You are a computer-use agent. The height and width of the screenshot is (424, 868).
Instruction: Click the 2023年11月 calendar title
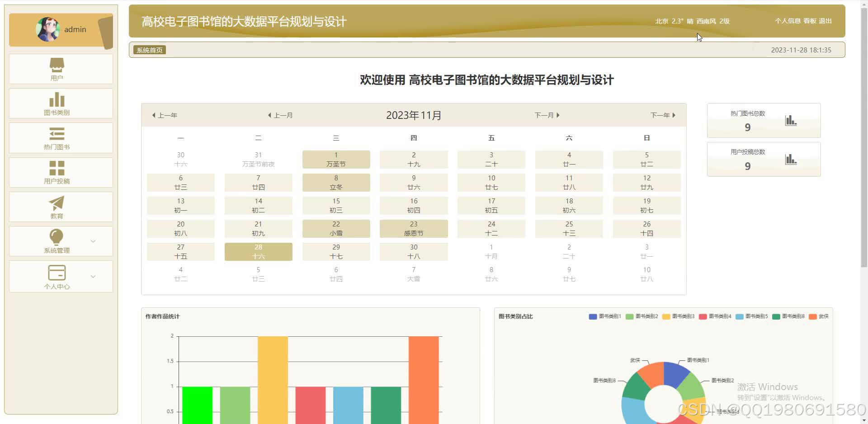click(x=414, y=115)
